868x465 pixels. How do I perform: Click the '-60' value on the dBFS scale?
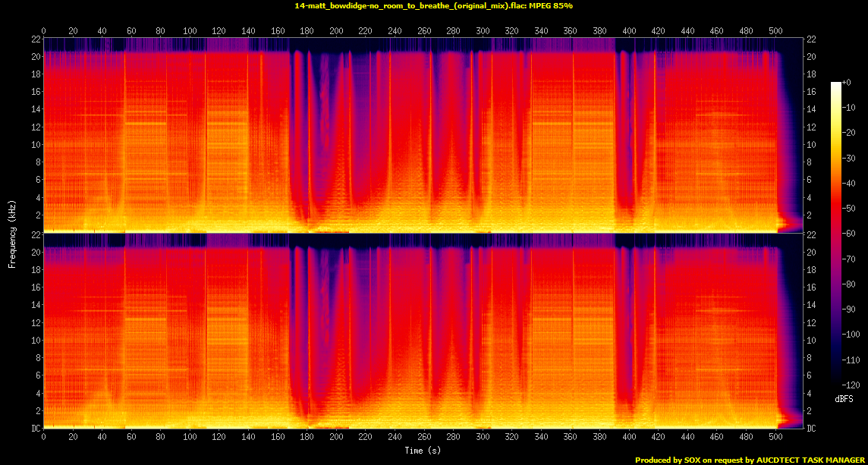(848, 233)
